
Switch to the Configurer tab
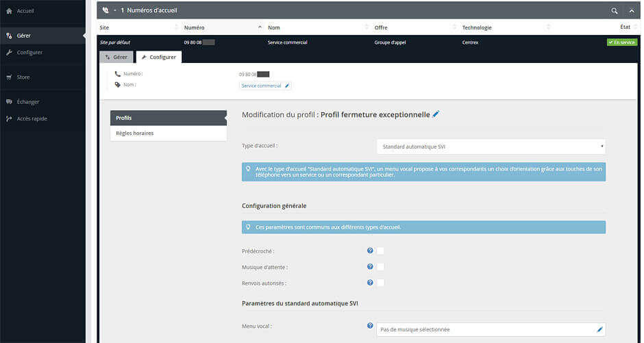click(x=158, y=57)
